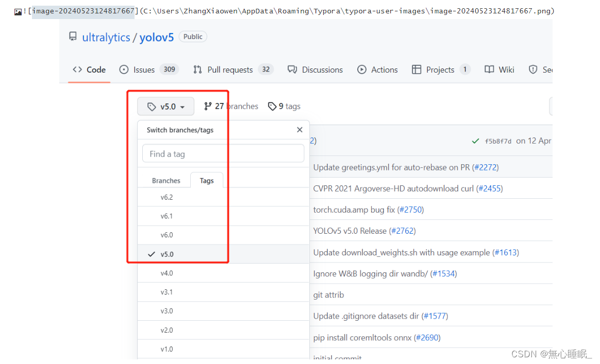The height and width of the screenshot is (364, 600).
Task: Click the 309 issues count badge
Action: tap(170, 69)
